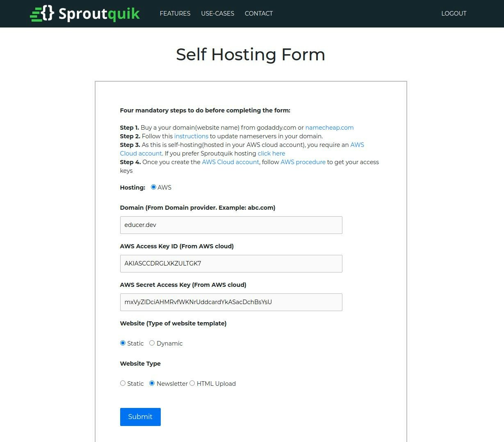The image size is (504, 442).
Task: Open the AWS procedure link
Action: 303,162
